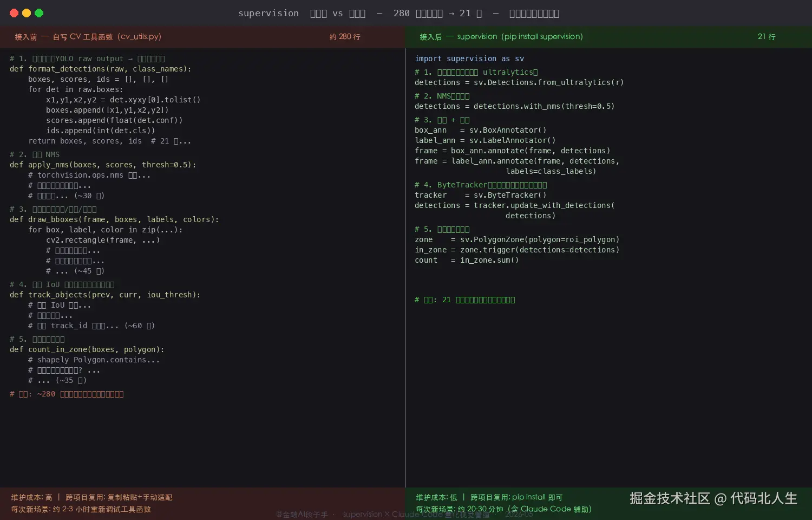Select the 'def track_objects(prev, curr, iou_thresh):' line
Image resolution: width=812 pixels, height=520 pixels.
[x=105, y=295]
